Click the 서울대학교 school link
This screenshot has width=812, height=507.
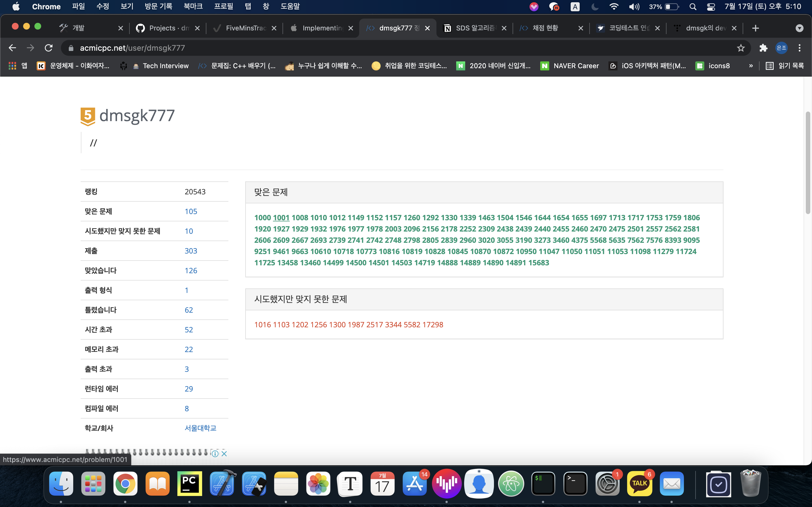click(x=200, y=428)
